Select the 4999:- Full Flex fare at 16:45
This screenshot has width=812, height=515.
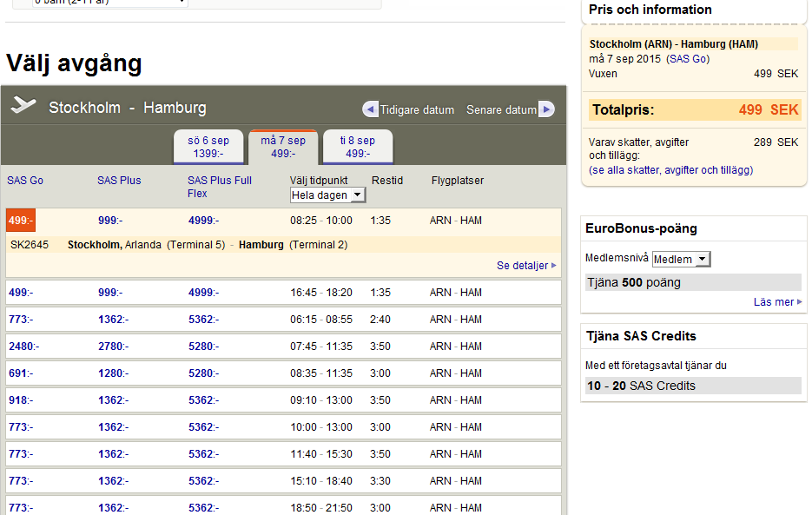tap(203, 292)
